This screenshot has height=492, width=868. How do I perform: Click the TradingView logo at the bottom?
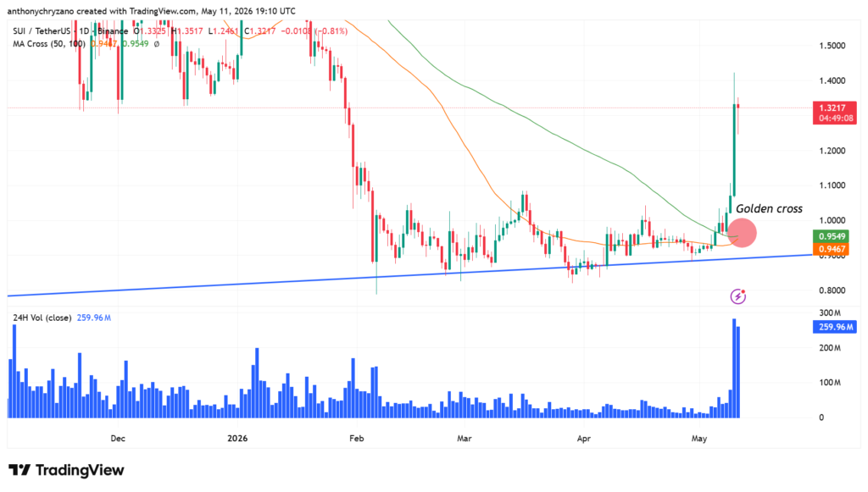[x=66, y=471]
